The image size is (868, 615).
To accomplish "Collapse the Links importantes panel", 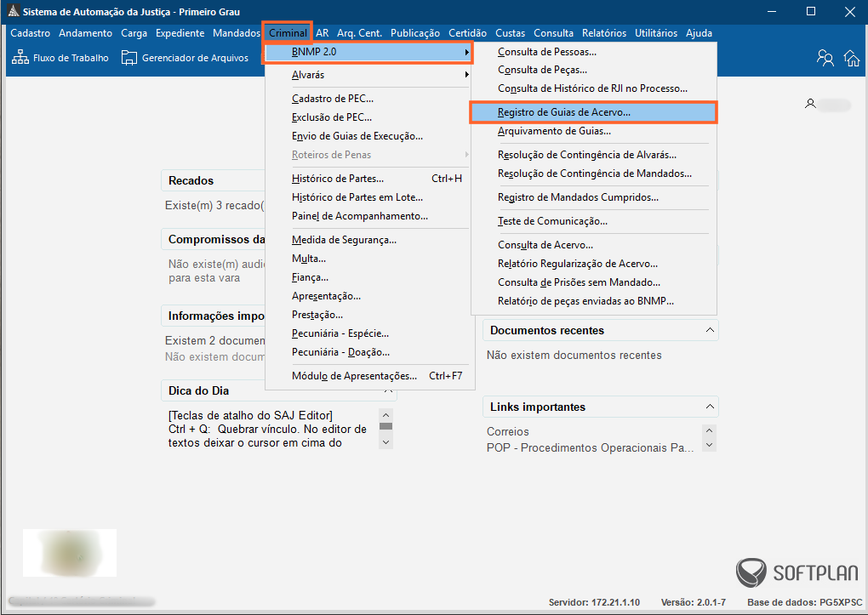I will [x=710, y=407].
